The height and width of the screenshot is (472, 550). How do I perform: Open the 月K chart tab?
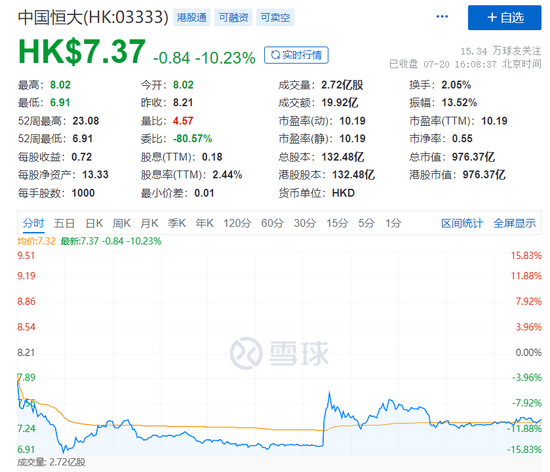149,223
